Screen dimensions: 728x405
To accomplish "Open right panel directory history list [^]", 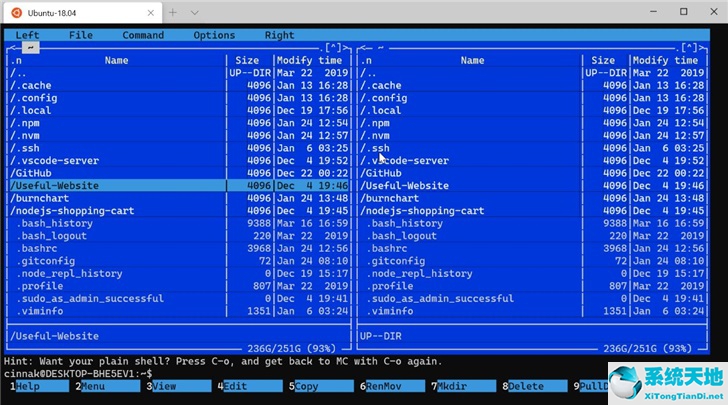I will [x=689, y=47].
